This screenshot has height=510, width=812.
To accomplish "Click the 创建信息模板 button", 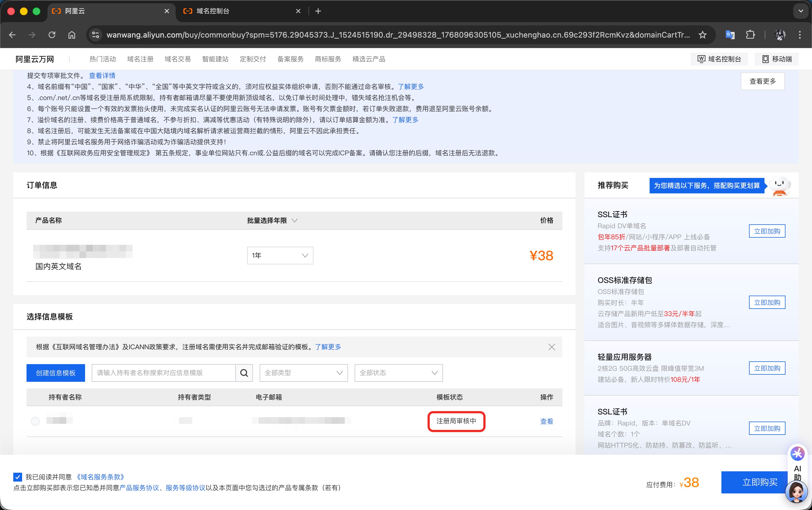I will click(x=56, y=373).
